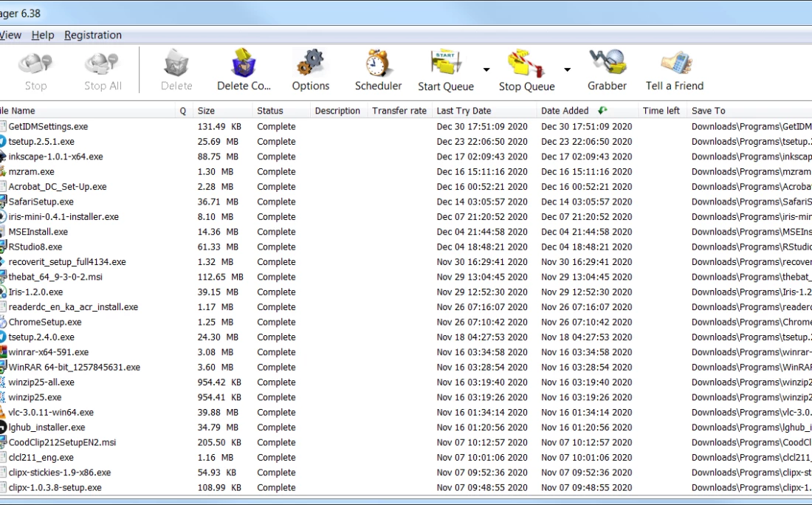This screenshot has height=505, width=812.
Task: Launch the Grabber tool
Action: [x=607, y=64]
